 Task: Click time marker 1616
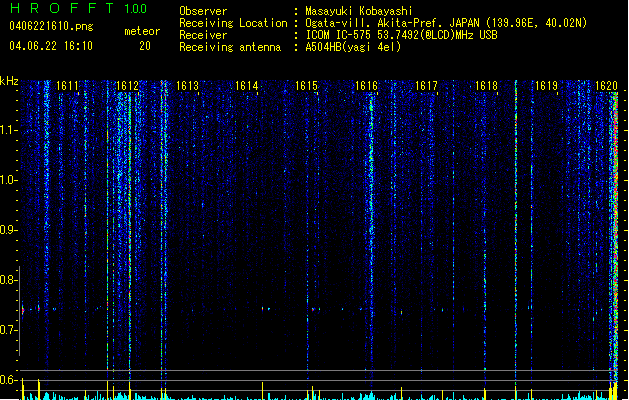pyautogui.click(x=367, y=86)
